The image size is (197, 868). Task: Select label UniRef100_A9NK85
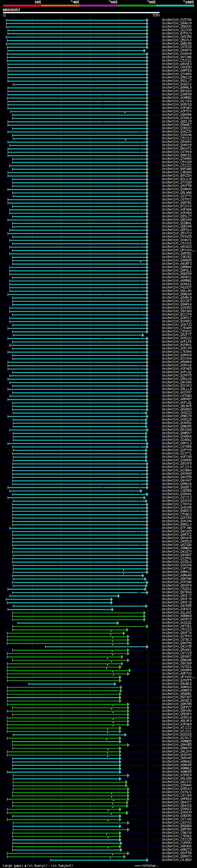(177, 772)
